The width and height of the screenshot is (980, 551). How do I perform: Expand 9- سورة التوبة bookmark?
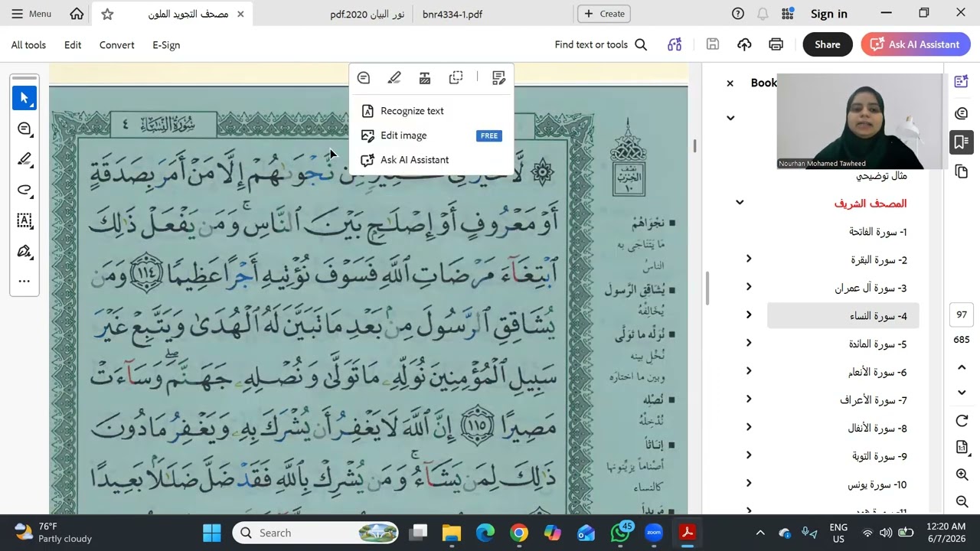(x=749, y=455)
